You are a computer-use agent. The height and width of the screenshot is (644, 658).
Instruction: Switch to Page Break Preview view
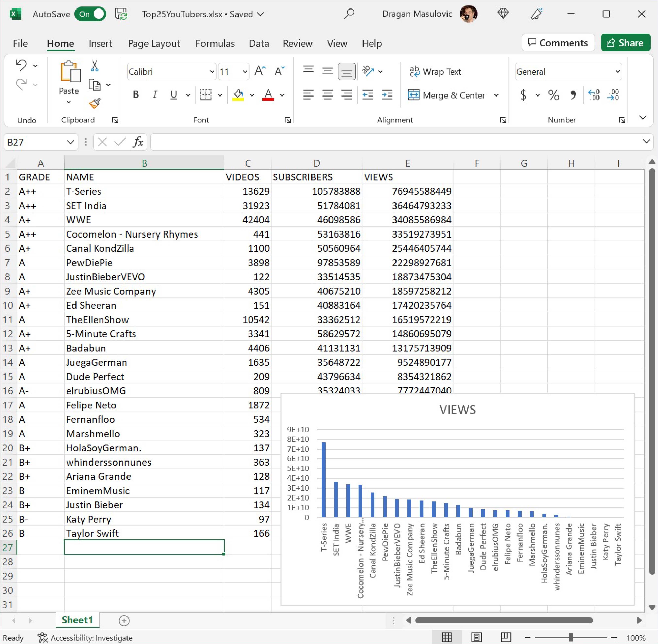coord(506,637)
